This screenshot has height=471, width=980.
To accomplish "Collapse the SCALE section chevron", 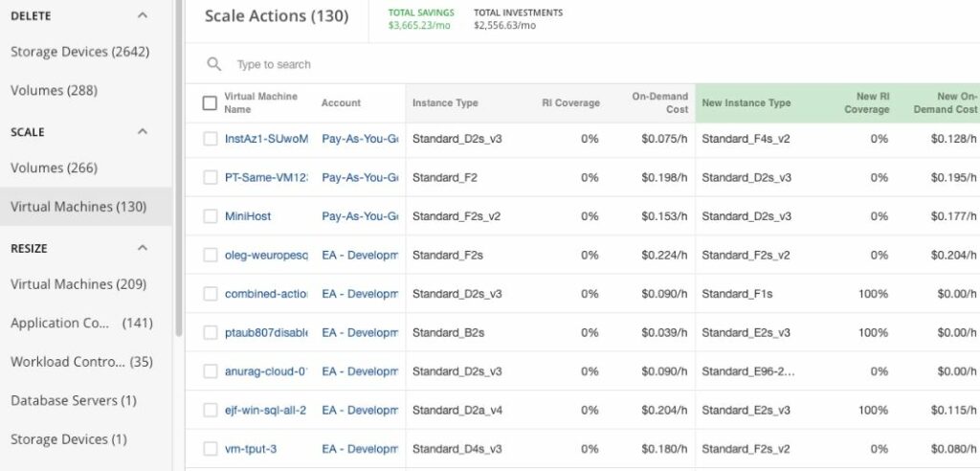I will (143, 132).
